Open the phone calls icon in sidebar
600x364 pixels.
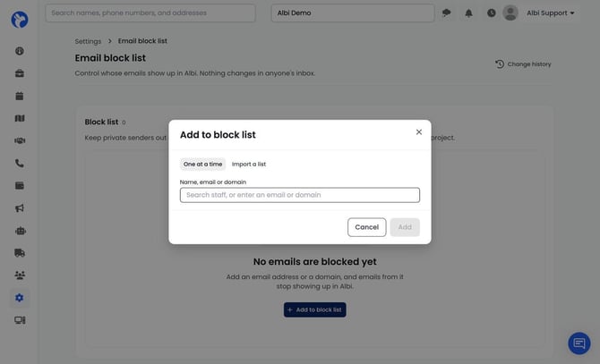[20, 163]
